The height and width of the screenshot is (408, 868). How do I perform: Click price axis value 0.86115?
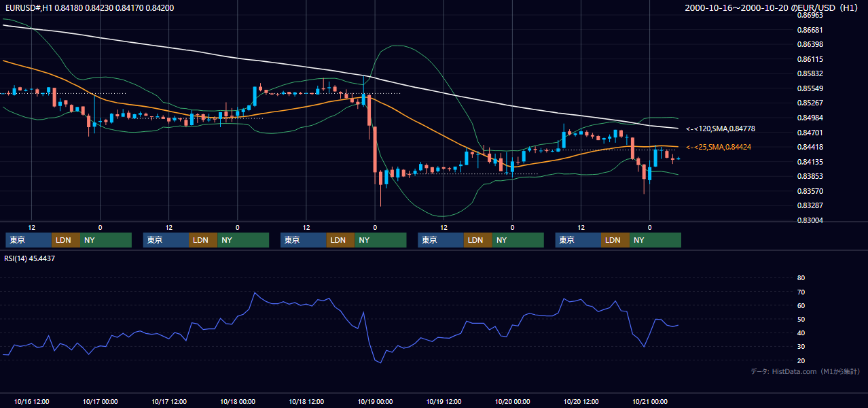(x=810, y=59)
